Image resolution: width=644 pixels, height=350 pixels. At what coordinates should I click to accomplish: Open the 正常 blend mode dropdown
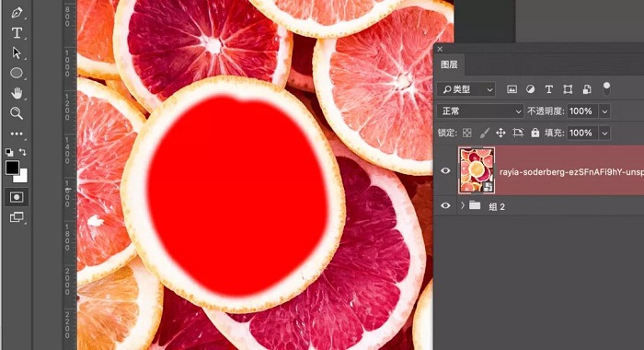pyautogui.click(x=480, y=111)
